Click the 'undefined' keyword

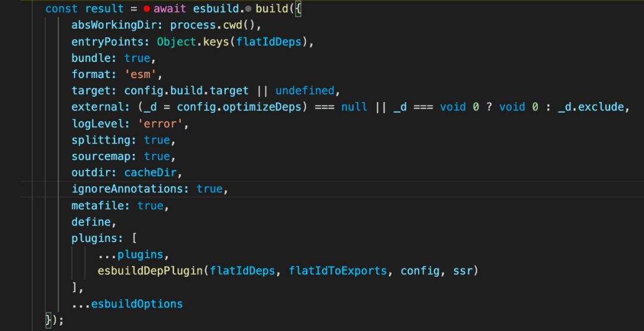(x=305, y=90)
